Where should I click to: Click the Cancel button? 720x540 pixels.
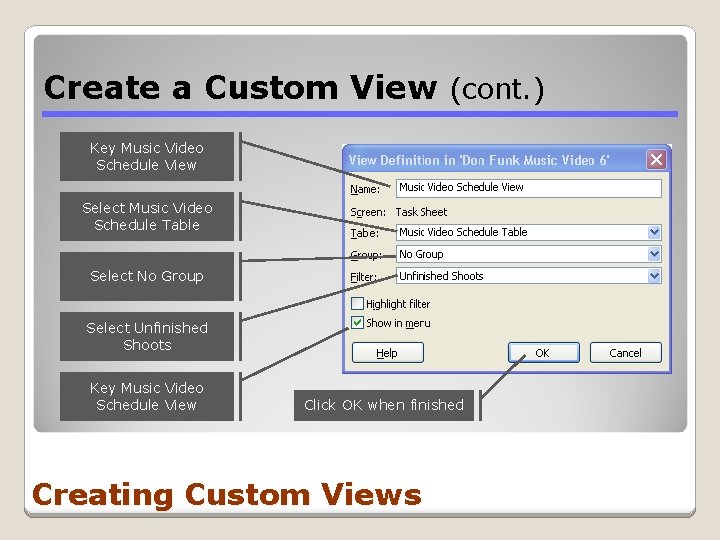pos(625,353)
